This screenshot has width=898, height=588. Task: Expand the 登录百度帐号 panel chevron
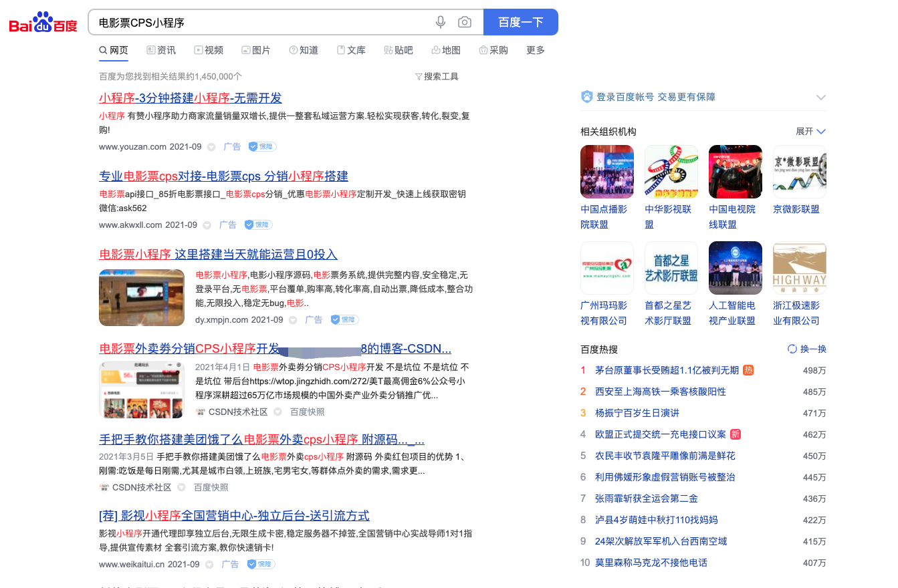[820, 98]
